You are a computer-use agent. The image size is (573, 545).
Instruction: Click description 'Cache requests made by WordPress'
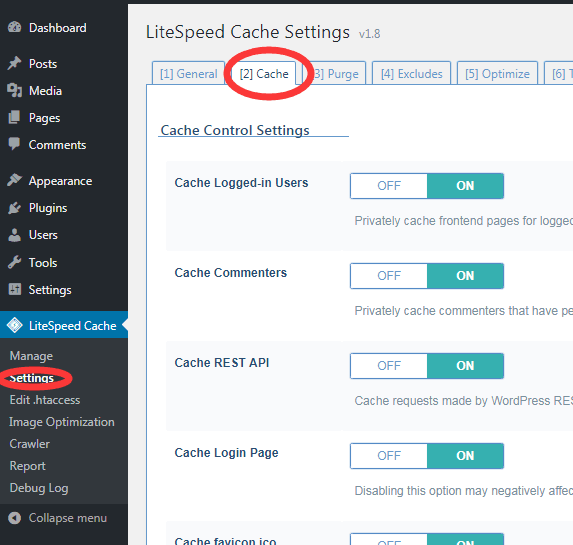point(464,401)
